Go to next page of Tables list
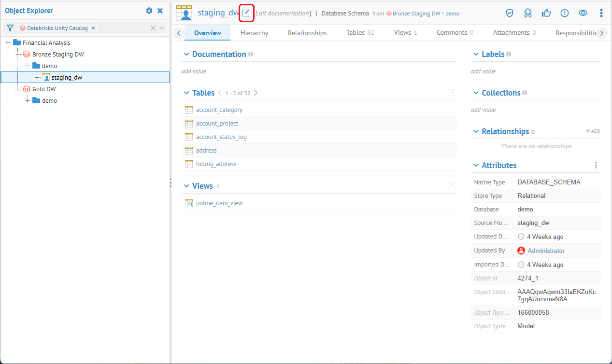Image resolution: width=612 pixels, height=364 pixels. 256,93
